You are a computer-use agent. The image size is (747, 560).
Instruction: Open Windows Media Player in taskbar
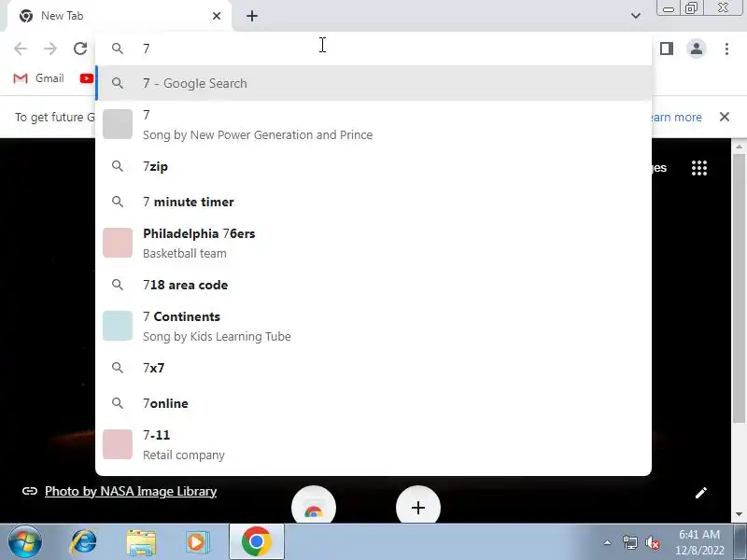click(x=197, y=542)
